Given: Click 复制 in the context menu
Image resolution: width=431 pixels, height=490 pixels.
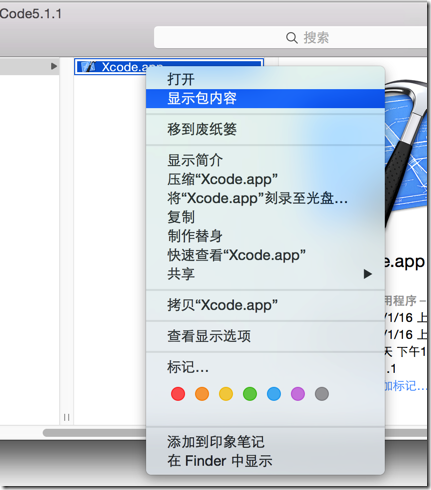Looking at the screenshot, I should click(265, 217).
